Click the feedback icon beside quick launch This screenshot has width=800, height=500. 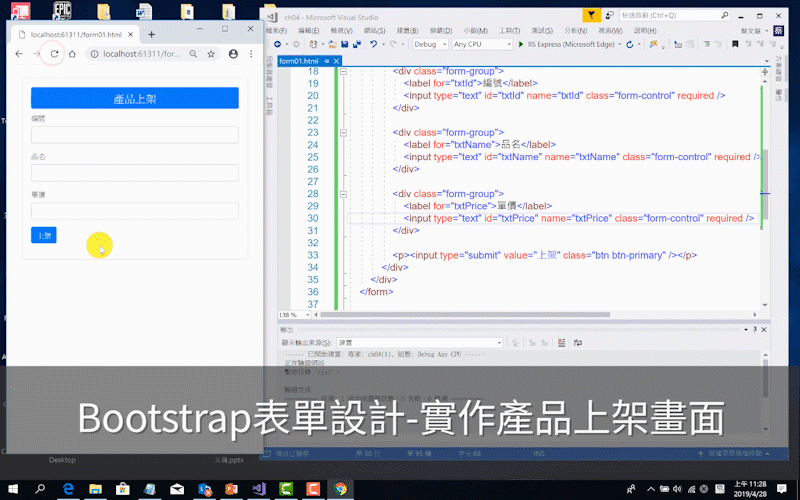tap(609, 15)
